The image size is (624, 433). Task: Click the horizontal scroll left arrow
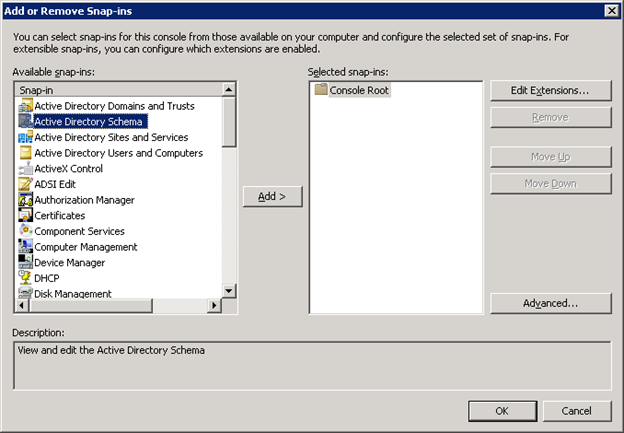coord(22,306)
